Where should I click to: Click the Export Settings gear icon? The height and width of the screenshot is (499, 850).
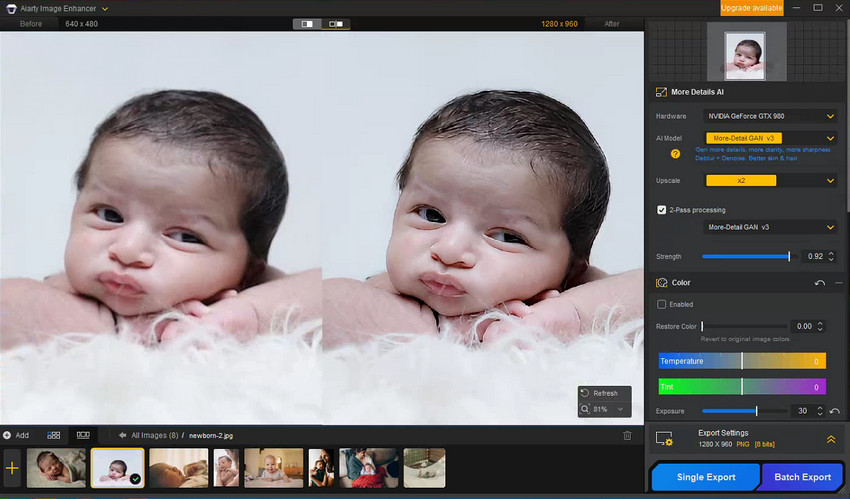[664, 439]
